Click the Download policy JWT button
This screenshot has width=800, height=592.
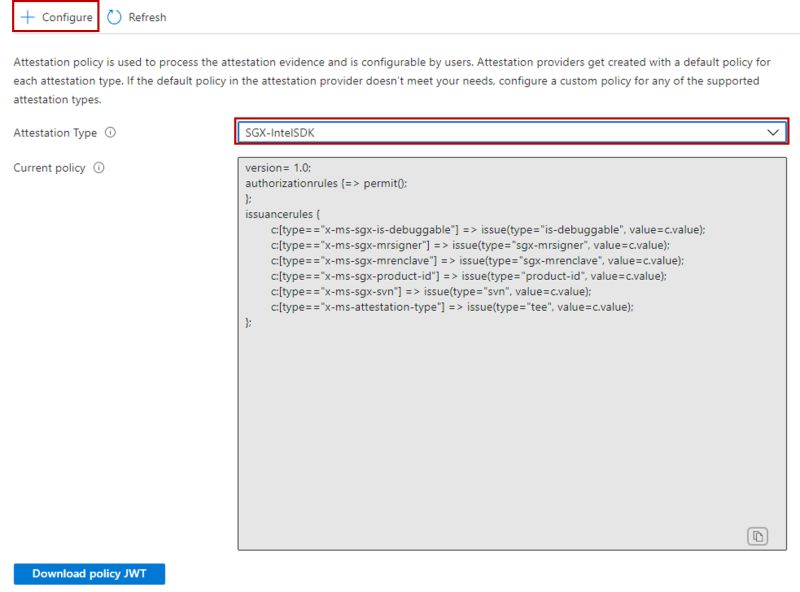click(88, 574)
